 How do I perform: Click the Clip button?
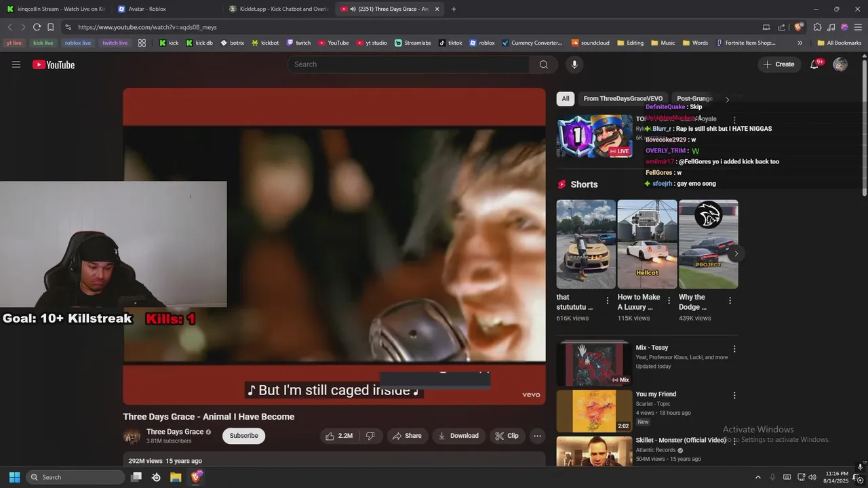click(x=507, y=436)
